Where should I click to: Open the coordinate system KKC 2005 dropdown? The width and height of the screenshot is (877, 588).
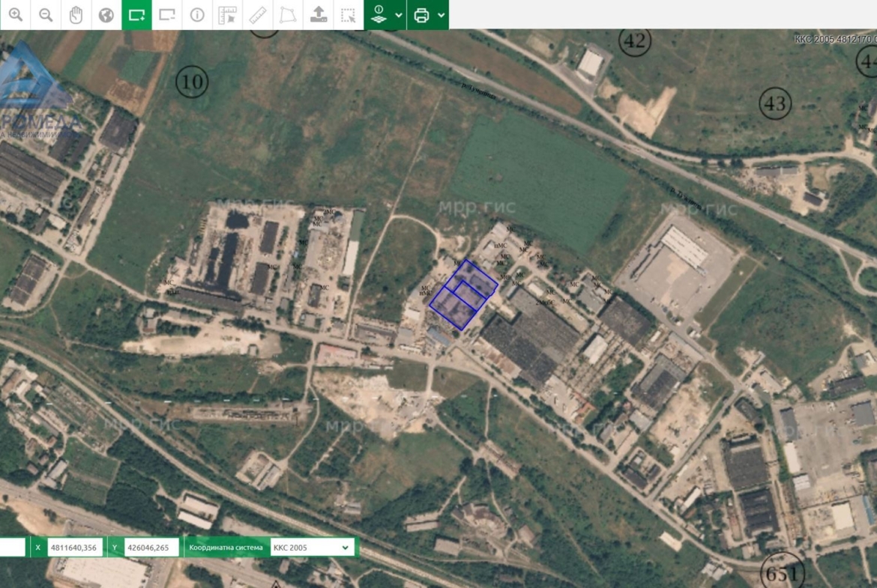[310, 548]
